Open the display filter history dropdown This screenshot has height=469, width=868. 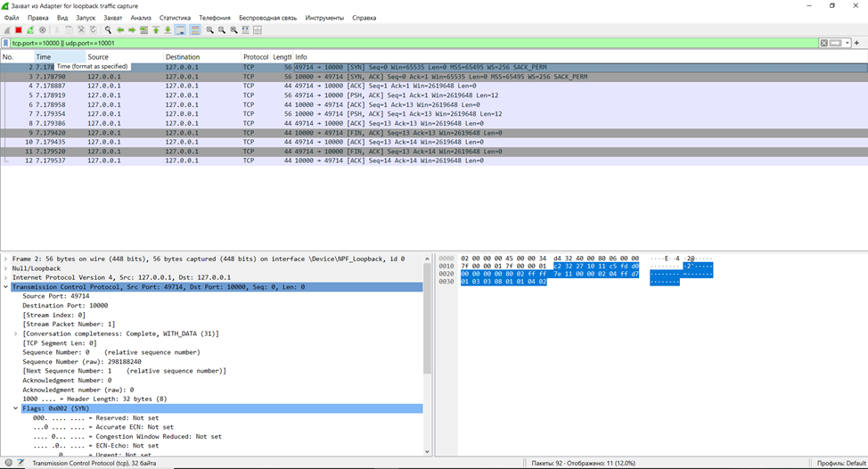[847, 43]
